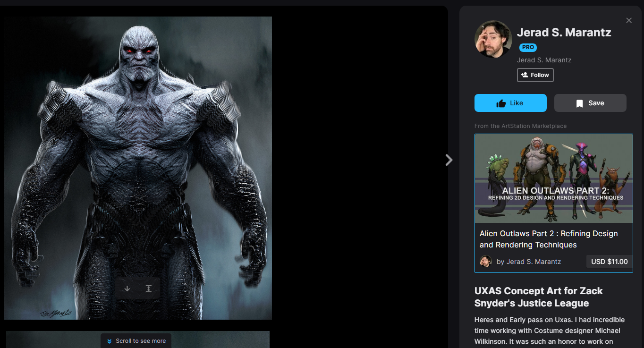Screen dimensions: 644x348
Task: Open Jerad S. Marantz's profile avatar
Action: click(493, 39)
